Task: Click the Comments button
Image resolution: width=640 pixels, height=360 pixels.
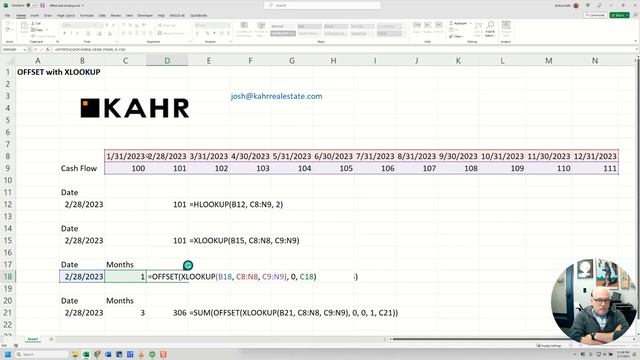Action: click(596, 15)
